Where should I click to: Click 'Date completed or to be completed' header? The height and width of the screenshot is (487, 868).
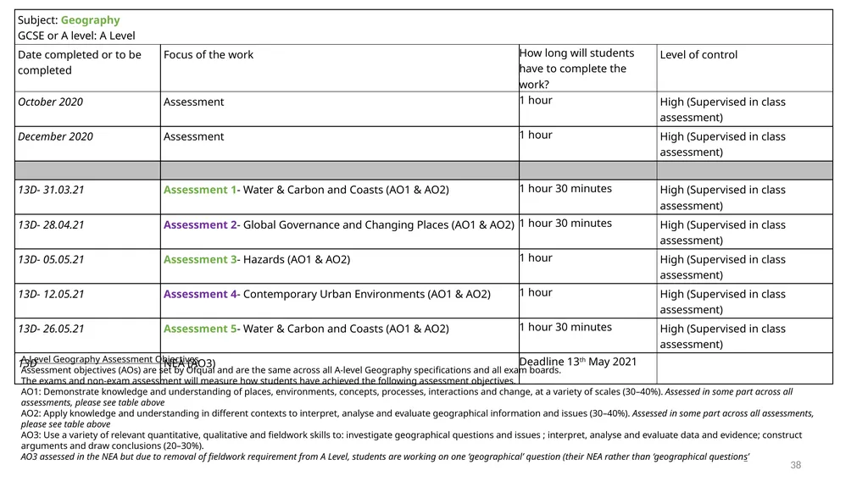80,63
